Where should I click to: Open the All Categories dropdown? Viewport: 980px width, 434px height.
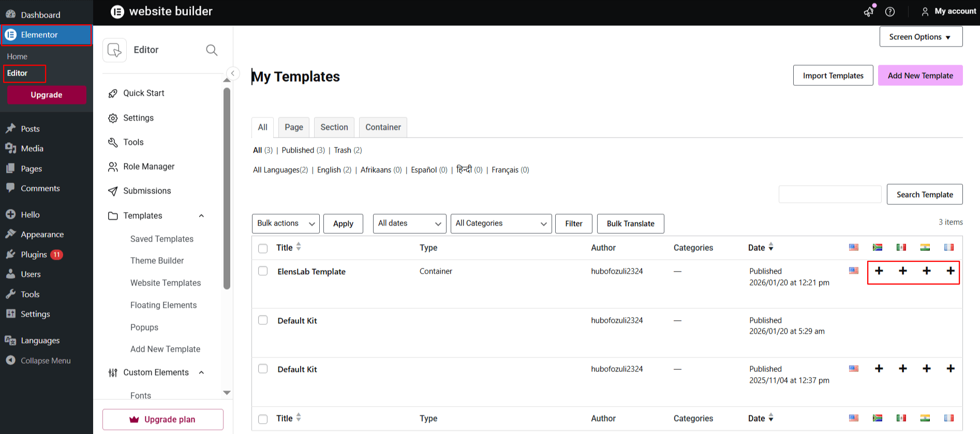(500, 223)
